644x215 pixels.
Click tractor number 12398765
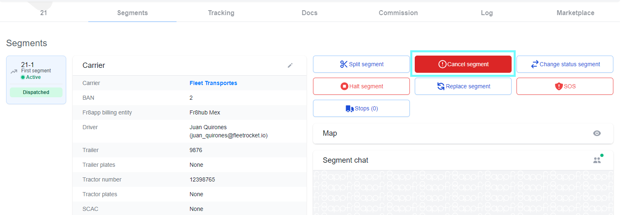coord(202,179)
